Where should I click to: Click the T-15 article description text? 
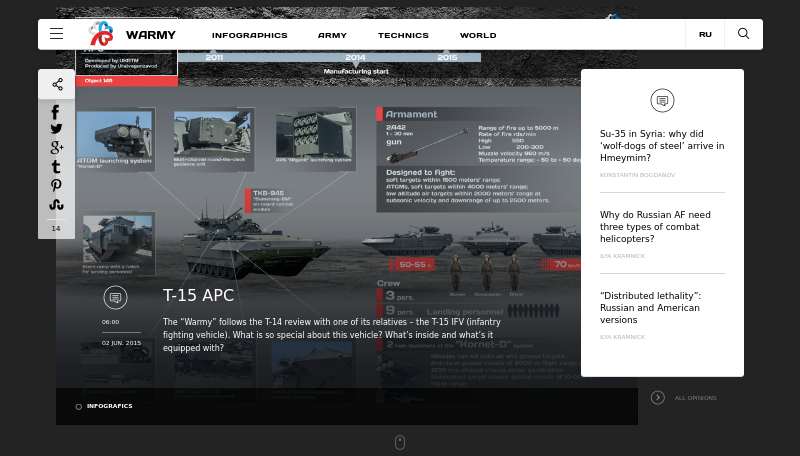(332, 335)
